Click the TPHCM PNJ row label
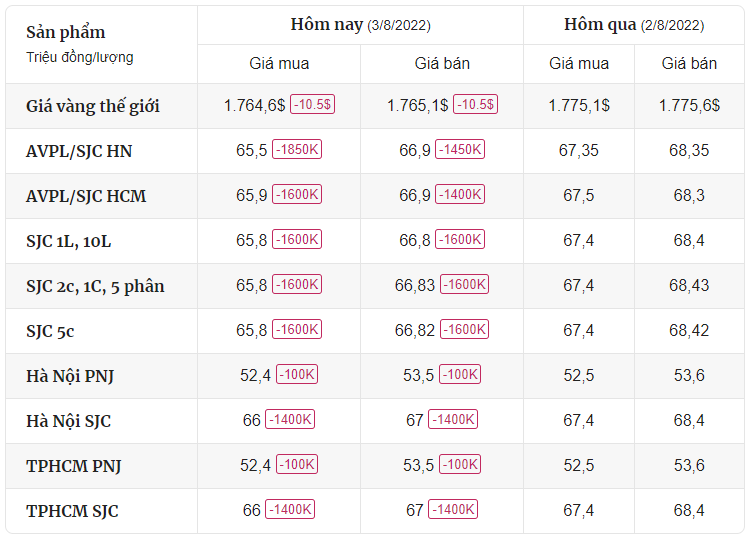This screenshot has width=751, height=539. pos(74,466)
